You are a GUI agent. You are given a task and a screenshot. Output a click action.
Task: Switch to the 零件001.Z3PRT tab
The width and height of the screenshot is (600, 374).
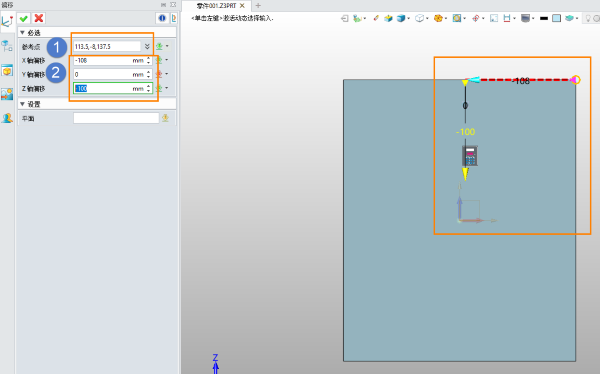[x=217, y=6]
